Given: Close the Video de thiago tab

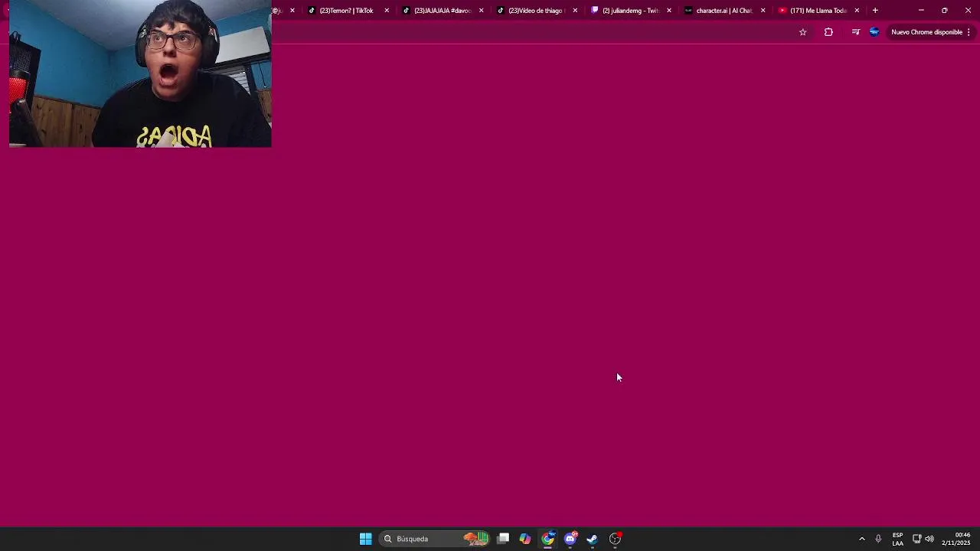Looking at the screenshot, I should click(x=575, y=11).
